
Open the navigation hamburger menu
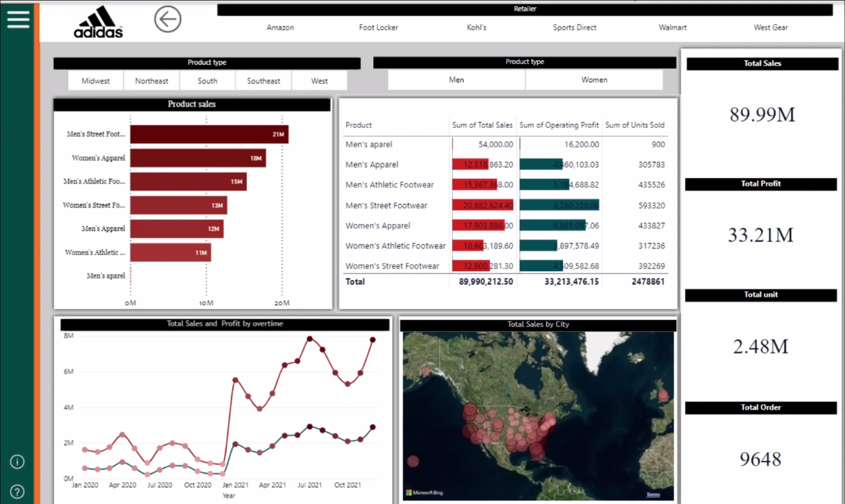18,19
